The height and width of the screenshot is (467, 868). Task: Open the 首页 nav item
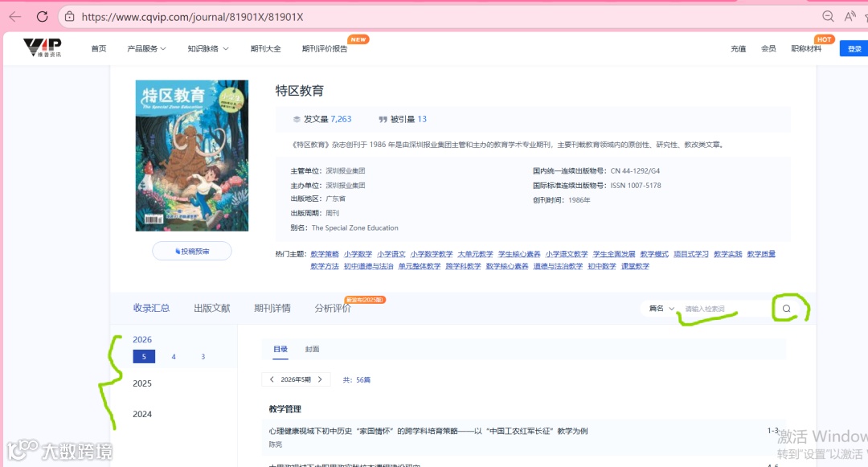pos(99,49)
